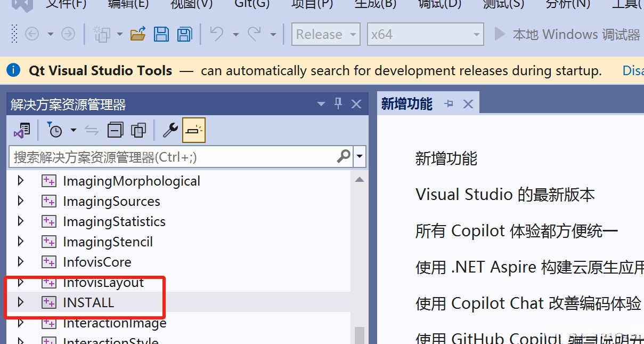Expand the ImagingMorphological project node
644x344 pixels.
click(21, 181)
